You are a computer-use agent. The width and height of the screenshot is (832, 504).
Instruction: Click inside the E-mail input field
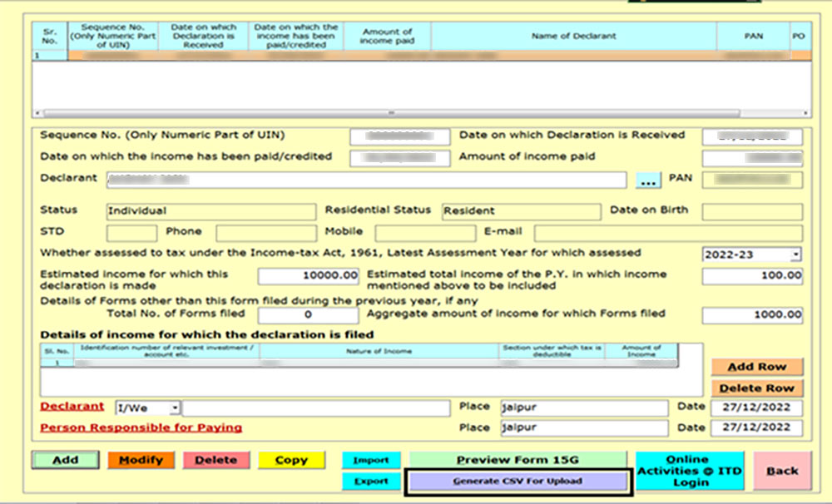coord(666,232)
